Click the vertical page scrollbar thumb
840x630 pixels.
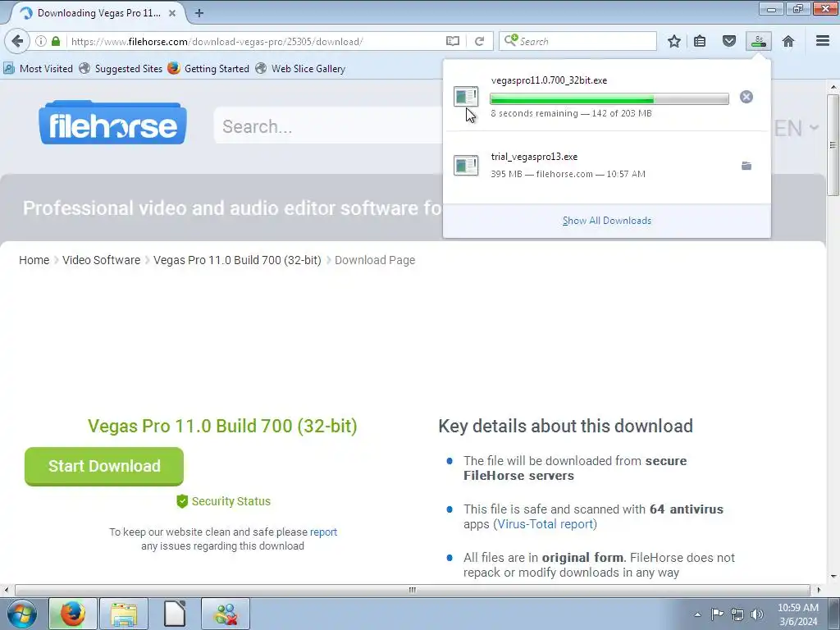point(833,144)
